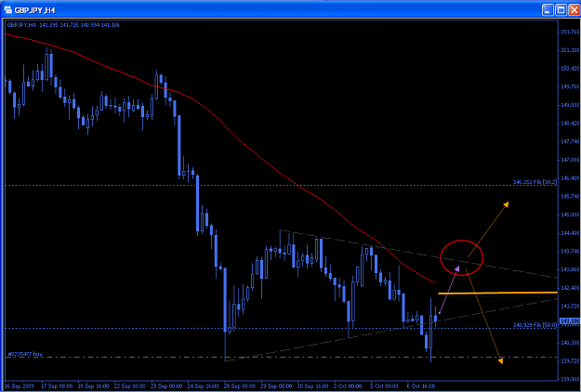
Task: Select the thick orange horizontal line
Action: click(x=497, y=293)
